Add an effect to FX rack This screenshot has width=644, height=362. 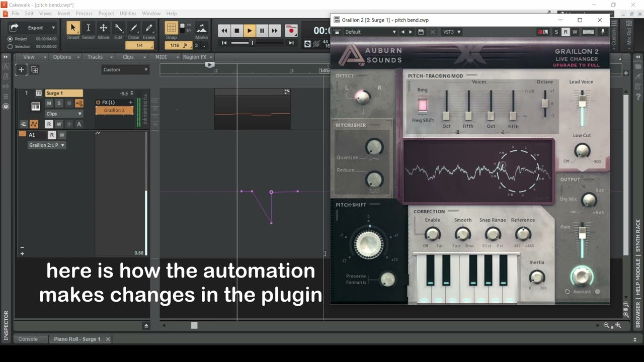(x=131, y=103)
